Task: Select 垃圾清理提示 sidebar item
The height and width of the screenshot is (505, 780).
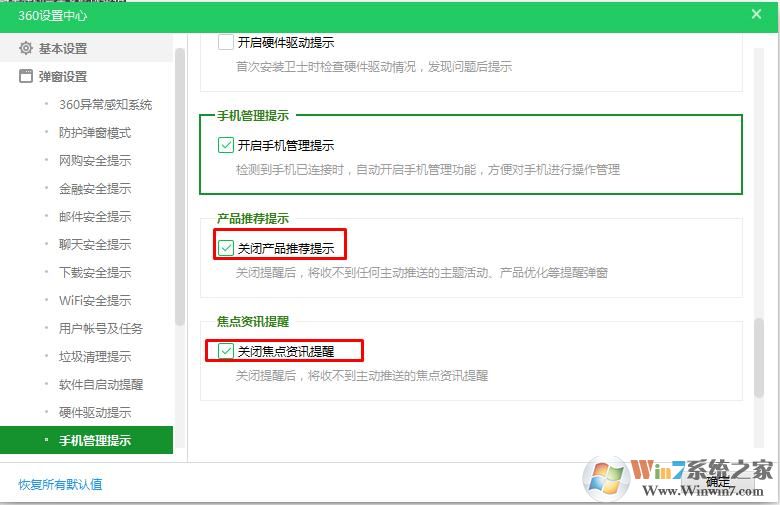Action: (95, 356)
